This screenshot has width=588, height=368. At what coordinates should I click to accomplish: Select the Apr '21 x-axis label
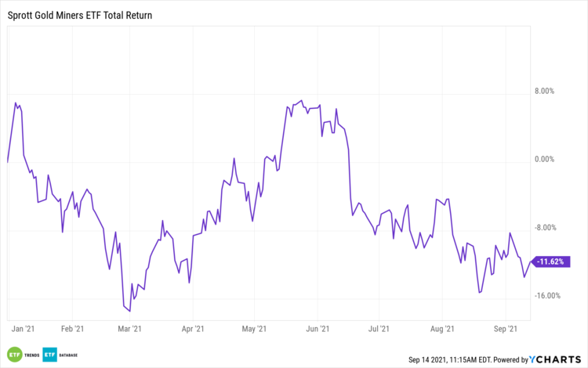pyautogui.click(x=193, y=330)
